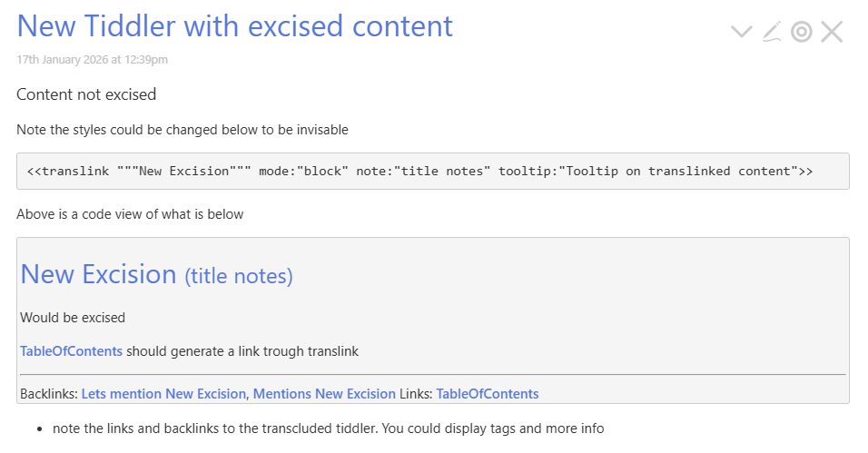
Task: Click inside the translink code block
Action: click(x=419, y=171)
